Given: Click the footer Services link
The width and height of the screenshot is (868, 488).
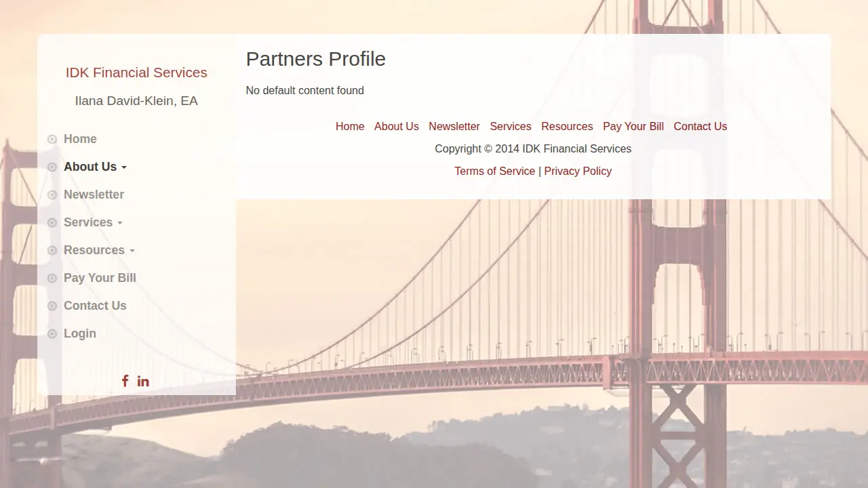Looking at the screenshot, I should click(511, 126).
